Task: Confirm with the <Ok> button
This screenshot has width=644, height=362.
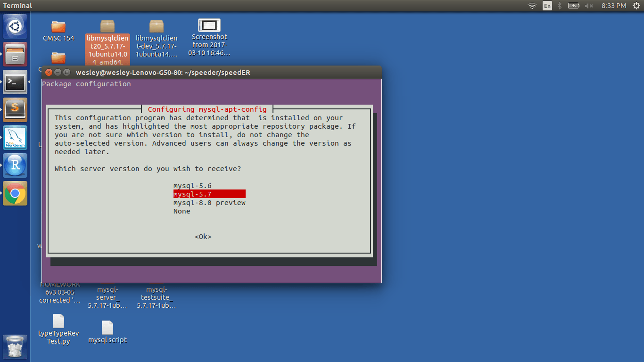Action: [x=203, y=237]
